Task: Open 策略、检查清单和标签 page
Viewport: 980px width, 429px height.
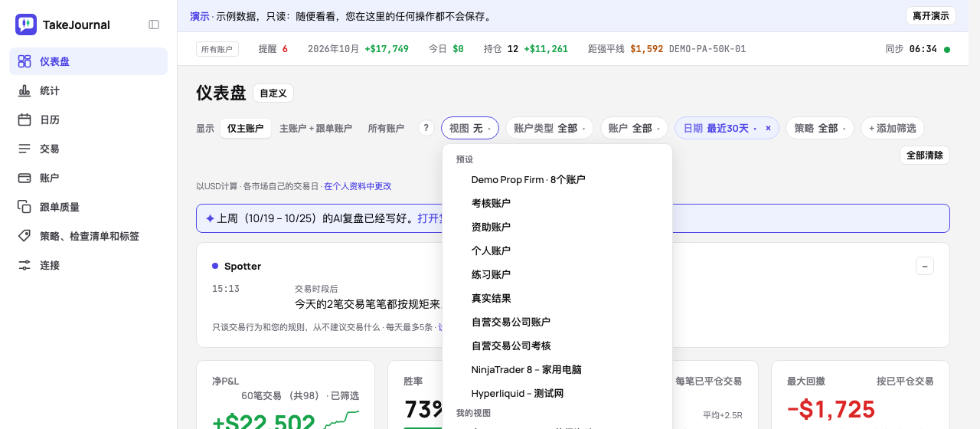Action: 88,236
